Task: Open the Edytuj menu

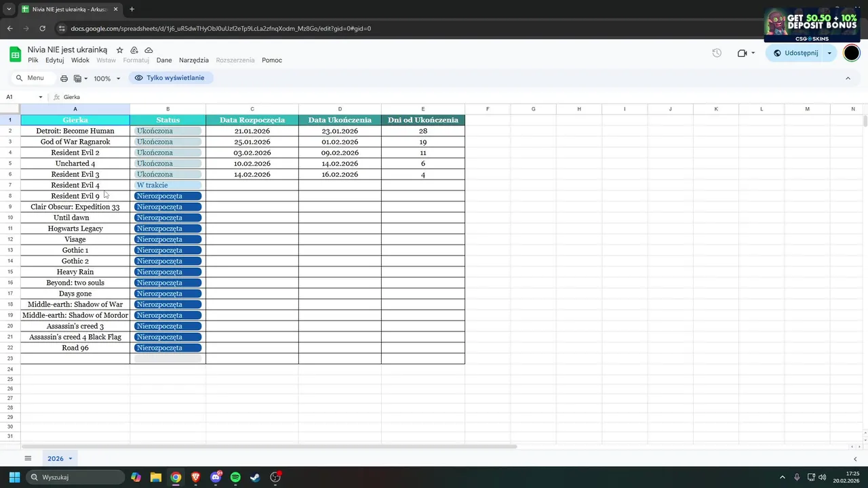Action: pos(55,60)
